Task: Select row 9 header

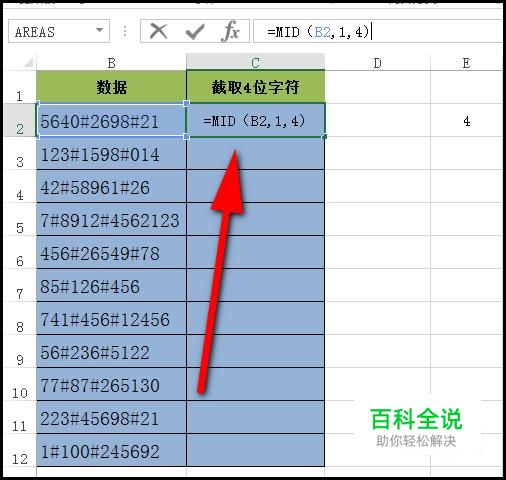Action: (19, 351)
